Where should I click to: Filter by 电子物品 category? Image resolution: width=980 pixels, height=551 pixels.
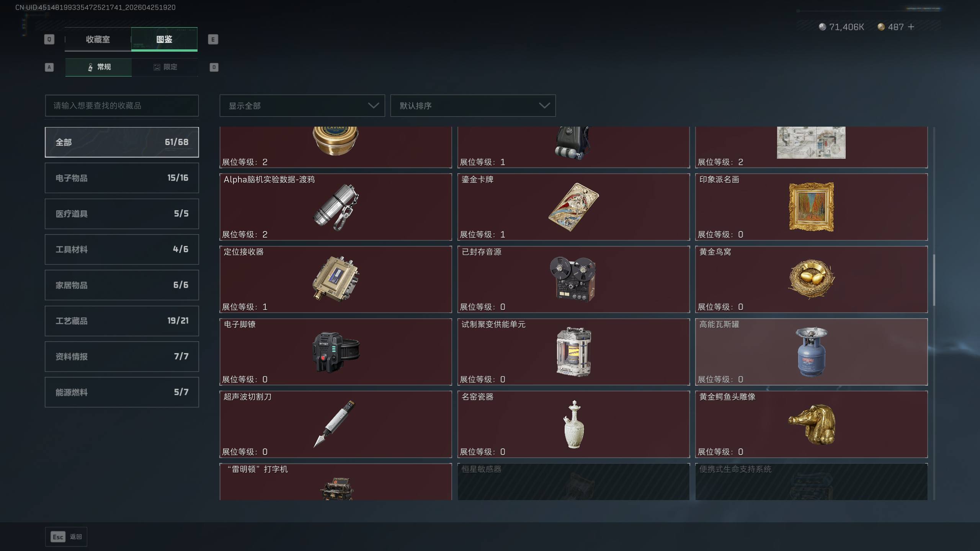122,178
